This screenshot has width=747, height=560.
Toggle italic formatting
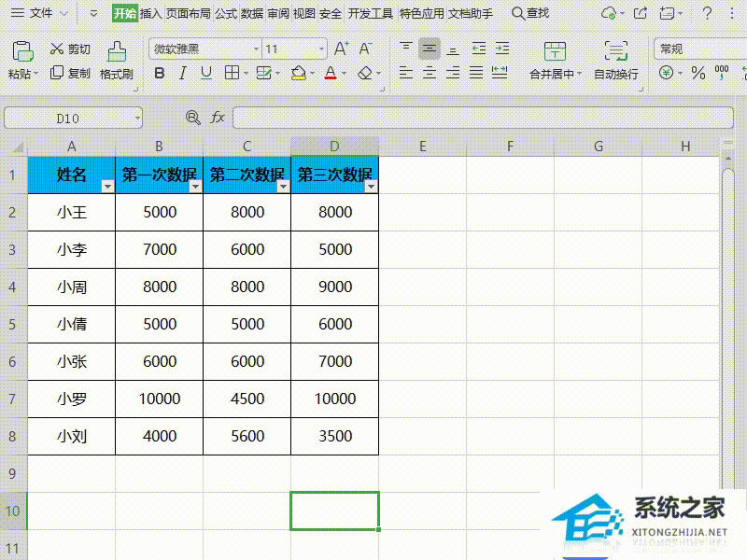[x=182, y=72]
